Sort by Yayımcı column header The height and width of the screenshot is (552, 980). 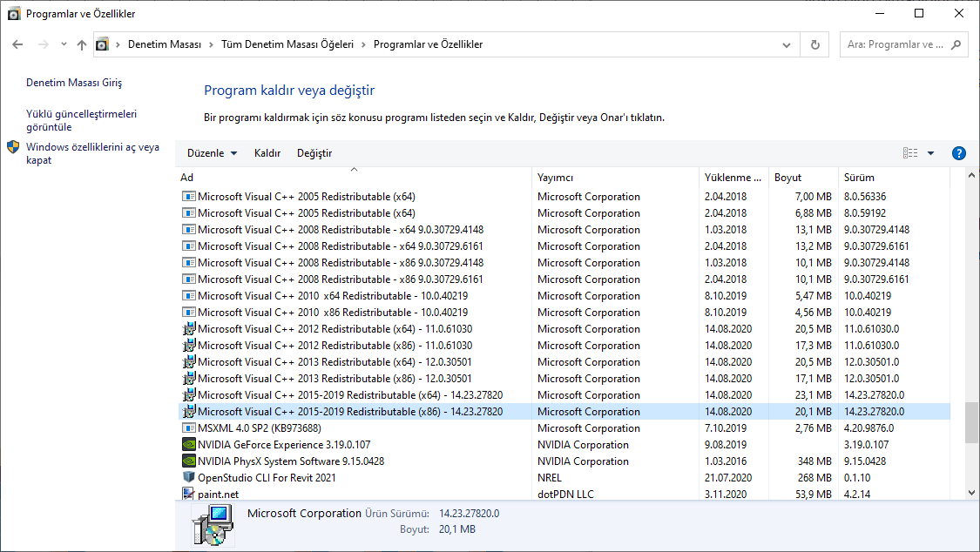click(616, 178)
